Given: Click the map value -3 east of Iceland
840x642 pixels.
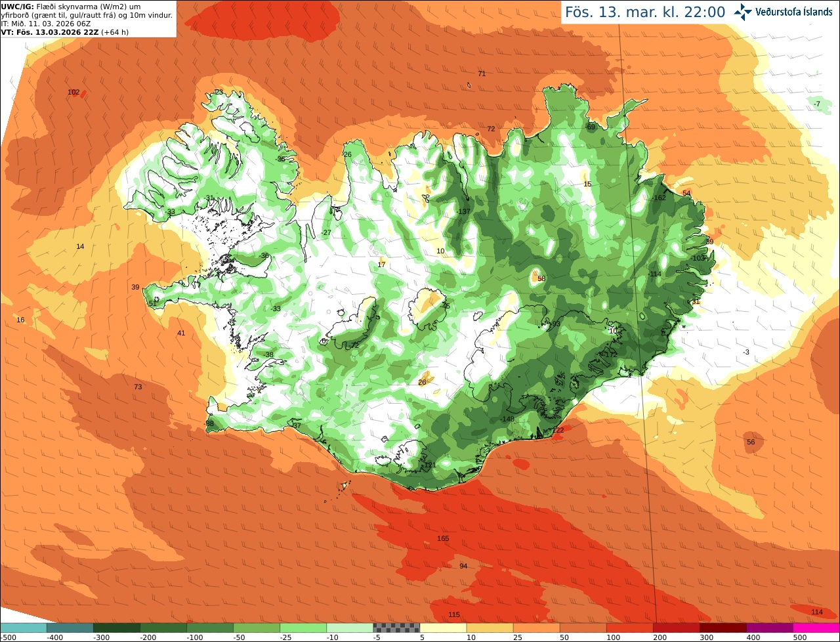Looking at the screenshot, I should (745, 353).
